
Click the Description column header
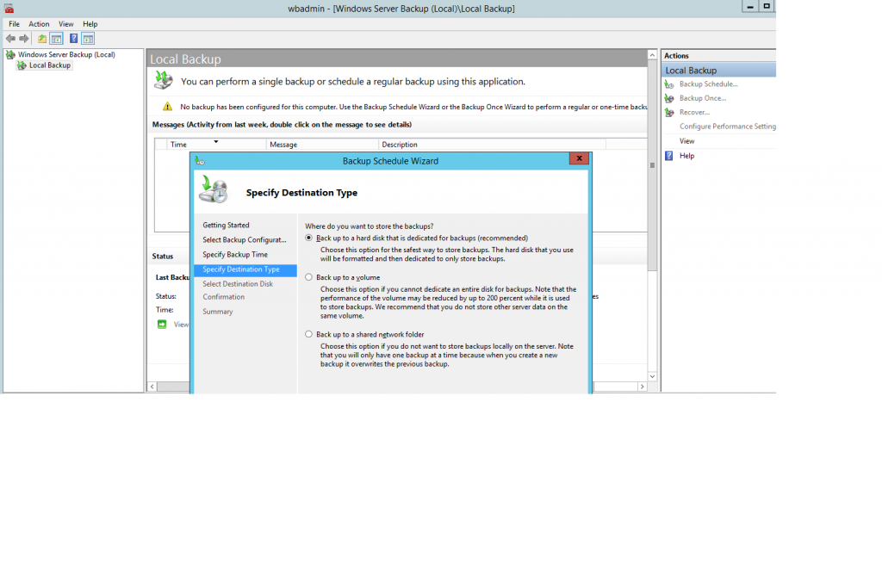click(x=492, y=145)
